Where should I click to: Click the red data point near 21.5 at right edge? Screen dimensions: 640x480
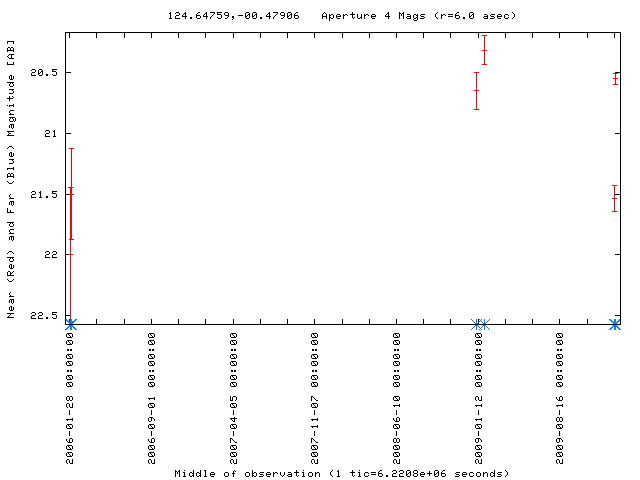(x=614, y=198)
